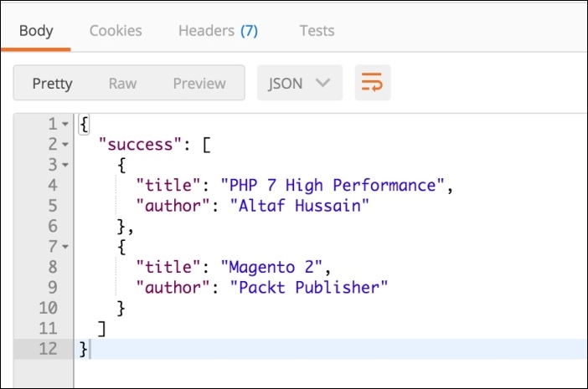Select the Pretty view mode

[x=52, y=84]
